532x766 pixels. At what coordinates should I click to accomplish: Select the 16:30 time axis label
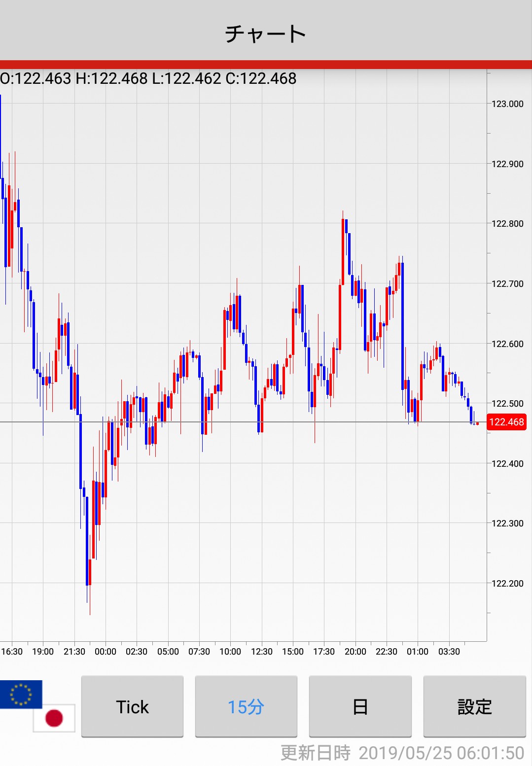(12, 651)
